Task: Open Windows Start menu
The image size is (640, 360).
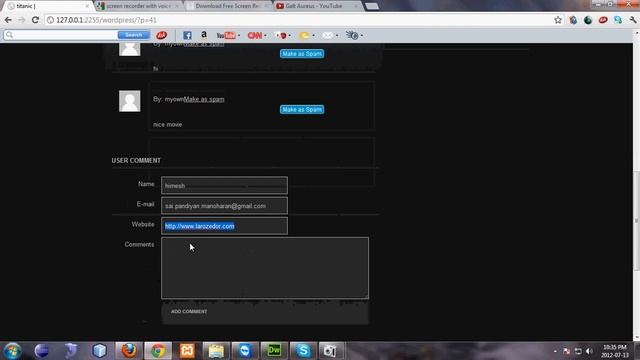Action: pos(12,351)
